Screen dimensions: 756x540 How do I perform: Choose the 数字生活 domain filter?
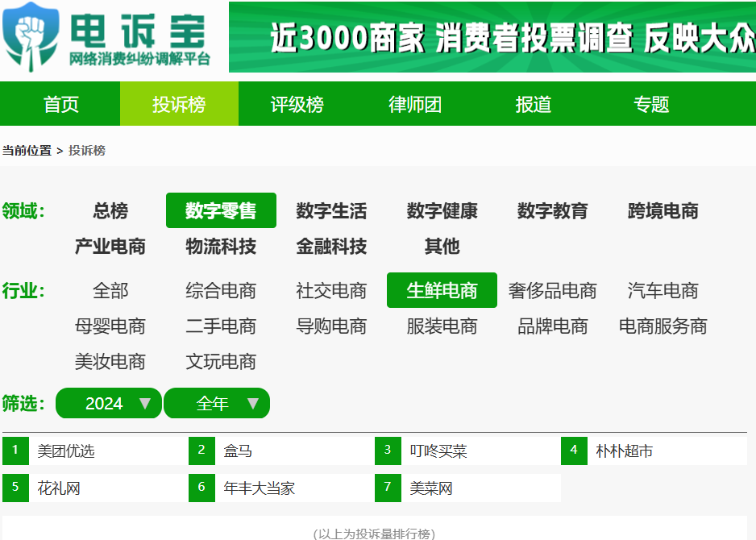click(x=331, y=210)
